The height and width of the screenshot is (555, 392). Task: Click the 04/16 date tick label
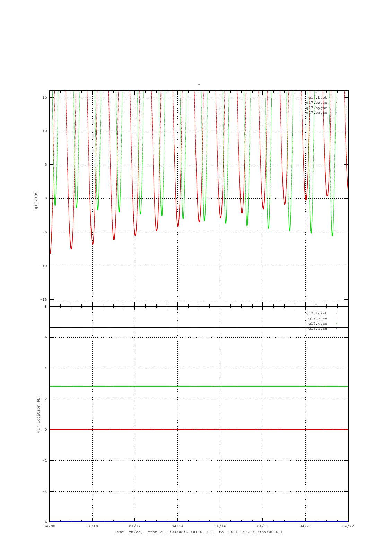pyautogui.click(x=220, y=526)
